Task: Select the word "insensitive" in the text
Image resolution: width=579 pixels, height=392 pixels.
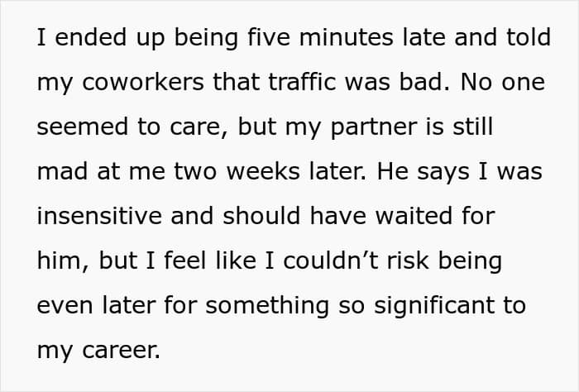Action: (99, 216)
